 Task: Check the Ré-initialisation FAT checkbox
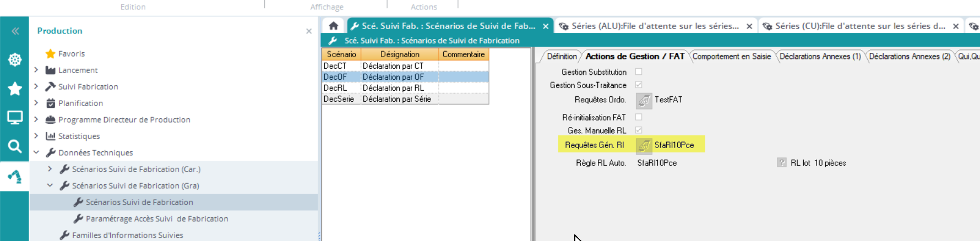point(639,117)
